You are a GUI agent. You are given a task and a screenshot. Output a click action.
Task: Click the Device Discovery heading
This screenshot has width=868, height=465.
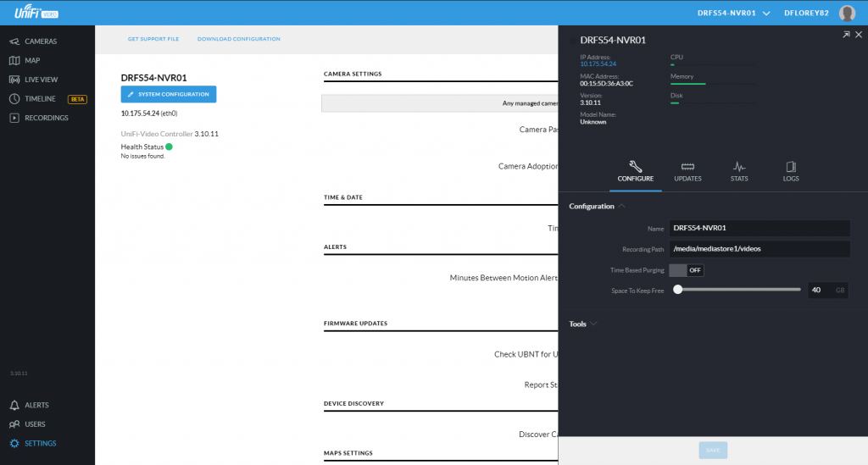click(353, 404)
